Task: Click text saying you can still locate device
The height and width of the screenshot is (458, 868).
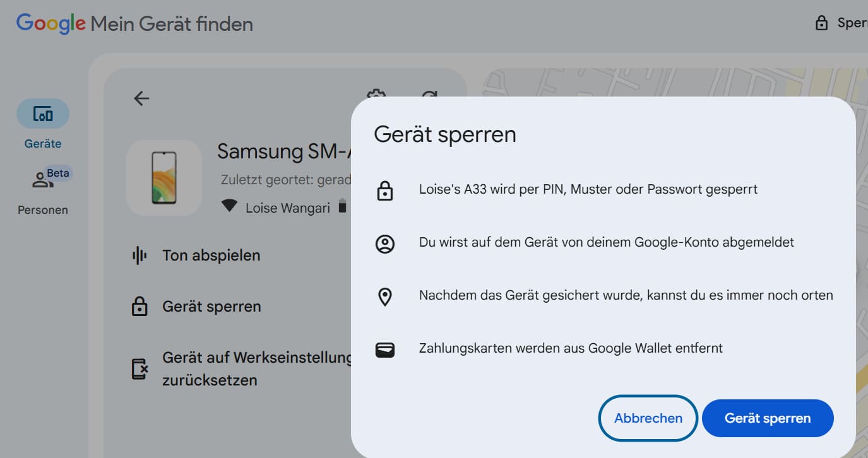Action: [x=626, y=295]
